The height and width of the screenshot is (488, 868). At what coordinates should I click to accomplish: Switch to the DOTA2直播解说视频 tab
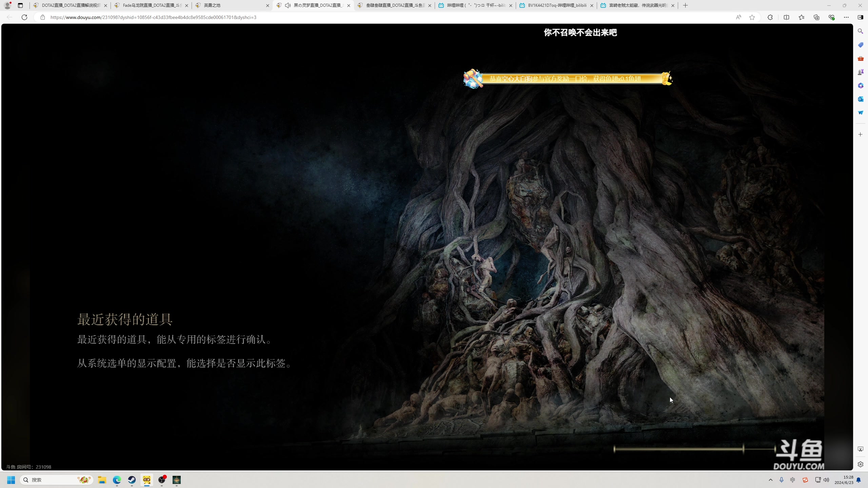(70, 5)
